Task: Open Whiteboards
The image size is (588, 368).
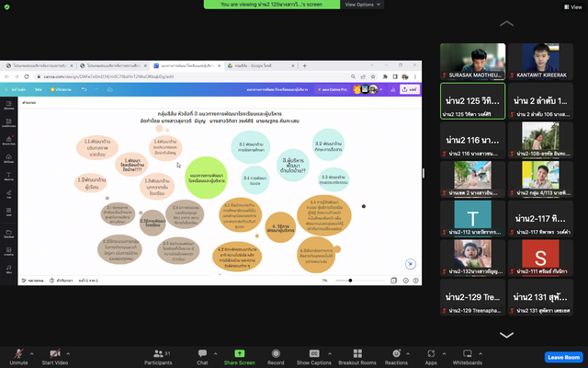Action: 468,357
